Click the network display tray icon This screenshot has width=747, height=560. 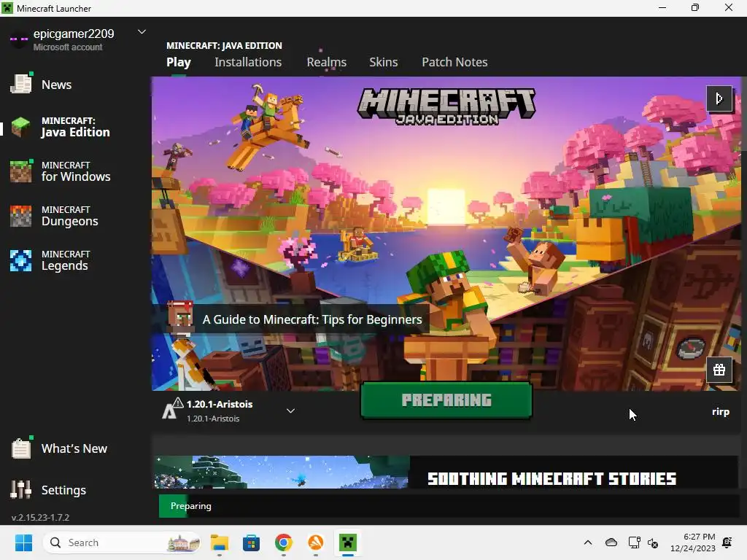tap(634, 542)
